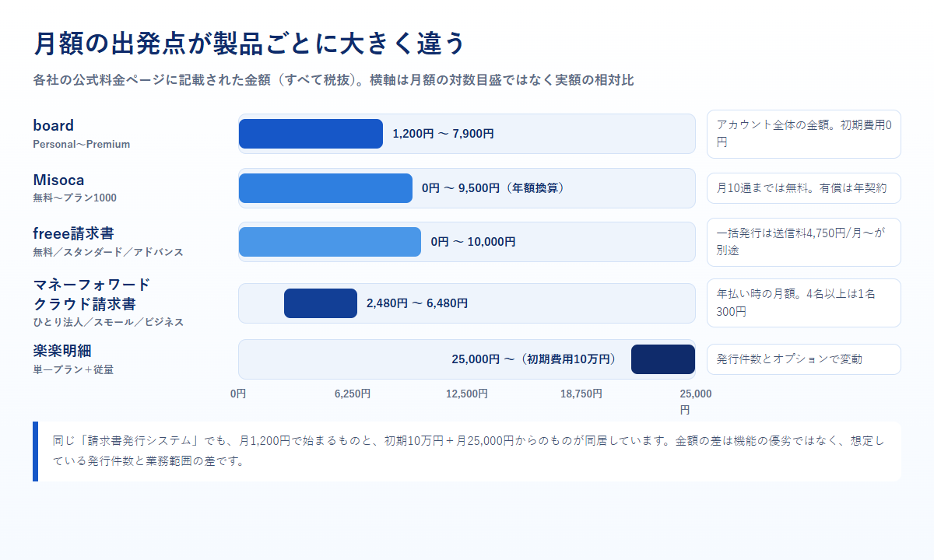The height and width of the screenshot is (560, 934).
Task: Click the summary paragraph about 請求書発行システム
Action: click(x=469, y=451)
